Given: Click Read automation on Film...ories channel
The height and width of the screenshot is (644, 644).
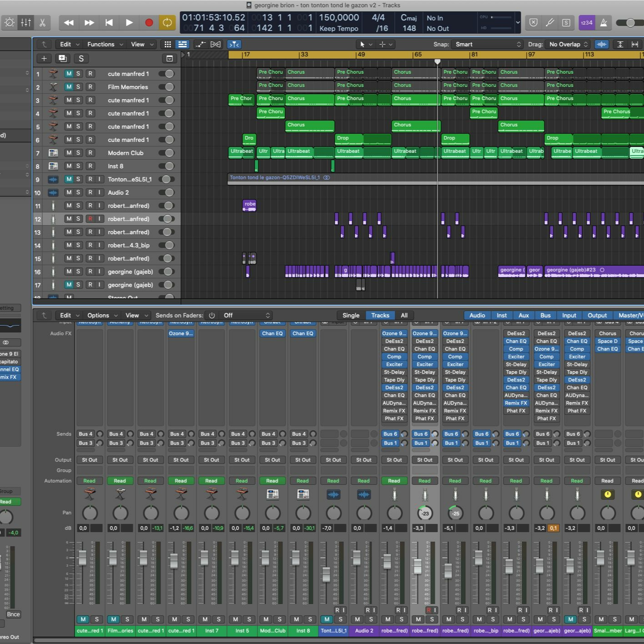Looking at the screenshot, I should point(120,481).
